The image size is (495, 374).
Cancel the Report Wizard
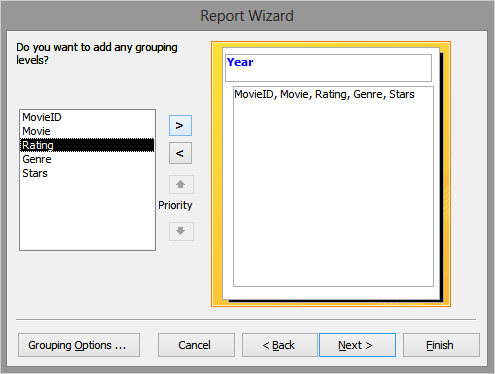pos(196,345)
